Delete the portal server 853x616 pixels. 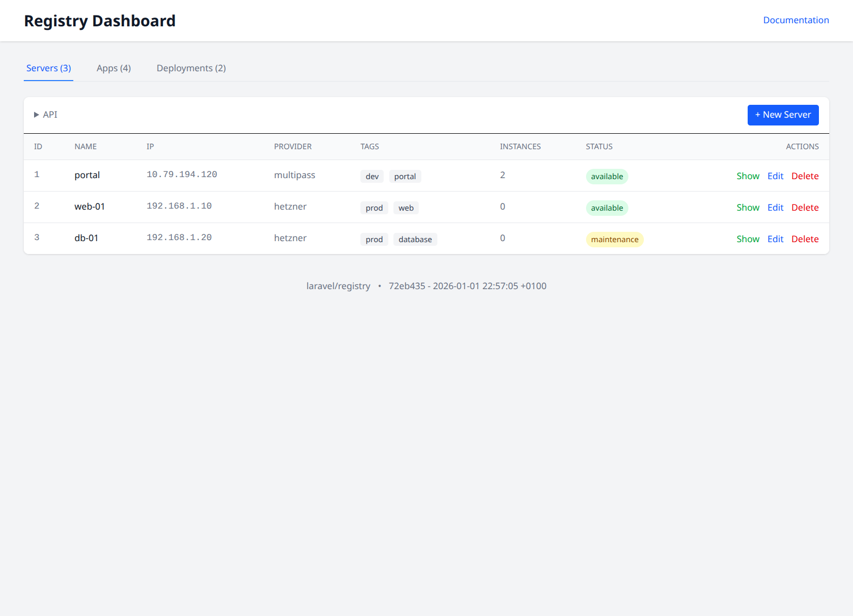click(805, 176)
